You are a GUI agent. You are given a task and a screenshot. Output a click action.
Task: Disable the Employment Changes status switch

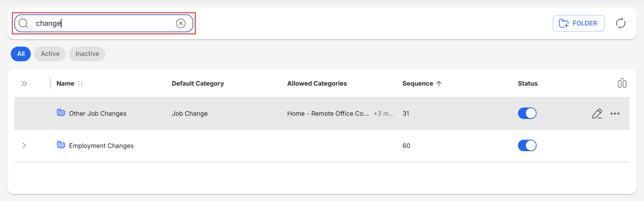pos(527,145)
